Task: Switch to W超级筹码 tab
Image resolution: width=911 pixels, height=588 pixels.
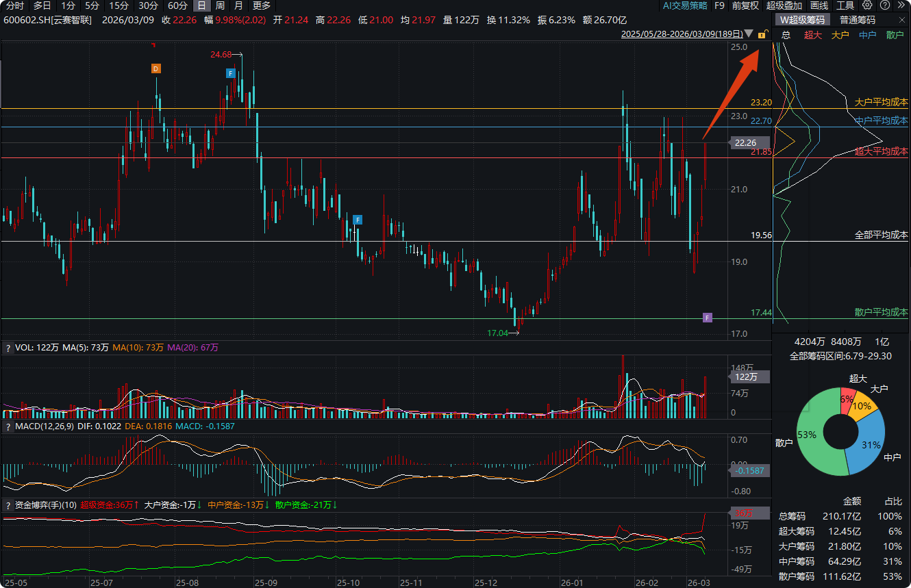Action: (803, 20)
